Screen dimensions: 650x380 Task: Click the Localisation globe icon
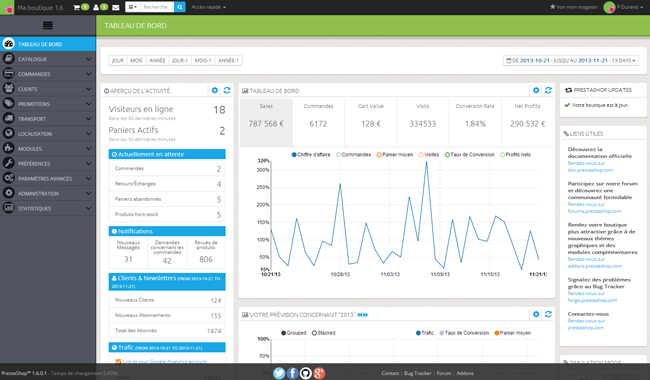click(8, 133)
